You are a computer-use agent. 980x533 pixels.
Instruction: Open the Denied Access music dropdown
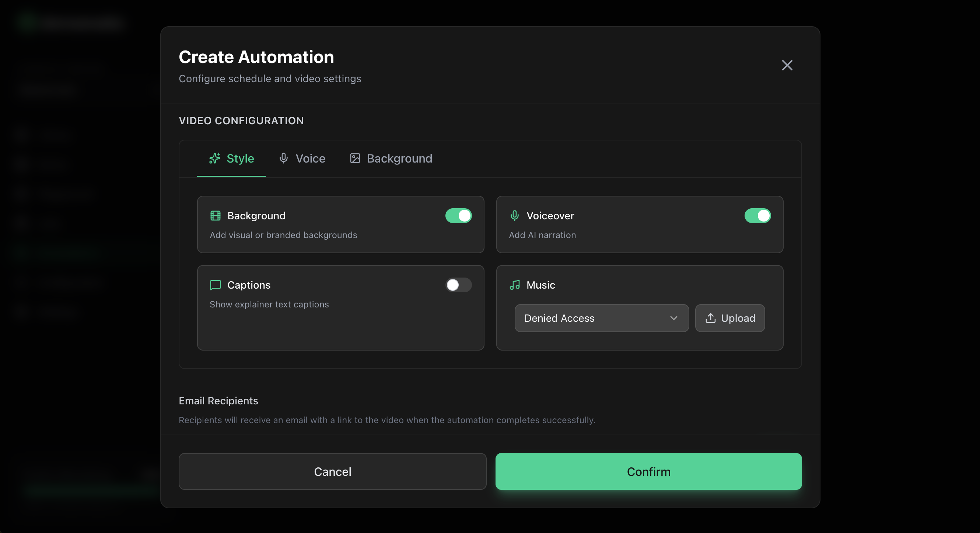click(601, 318)
